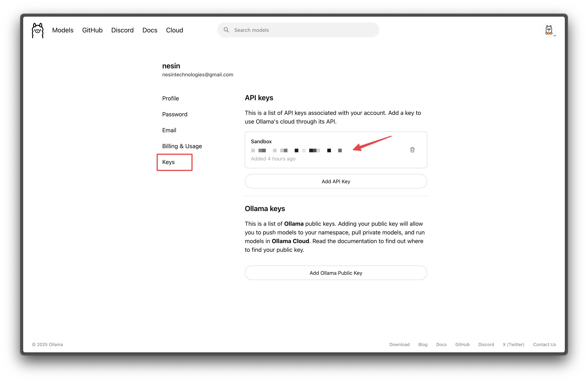This screenshot has height=382, width=588.
Task: Select the © 2025 Ollama copyright text
Action: pyautogui.click(x=47, y=344)
